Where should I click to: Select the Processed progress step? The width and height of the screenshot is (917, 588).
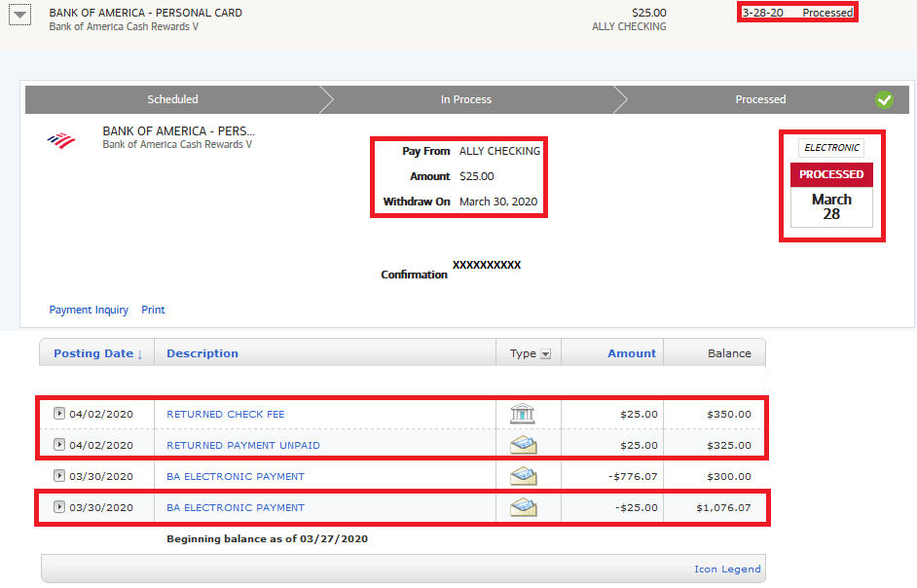point(760,99)
